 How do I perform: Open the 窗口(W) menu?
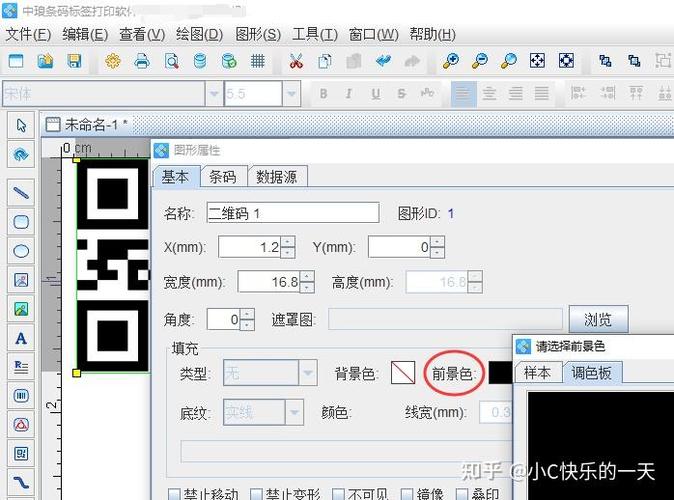point(374,34)
